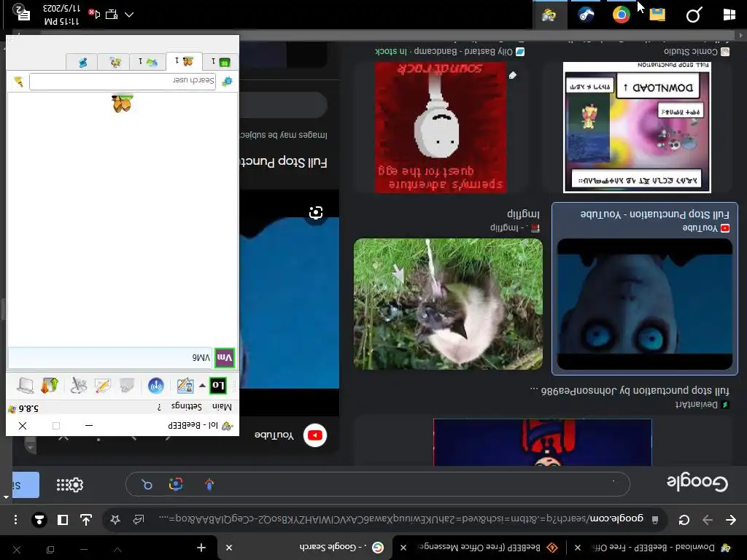Open the tab showing multiple user figures

113,62
